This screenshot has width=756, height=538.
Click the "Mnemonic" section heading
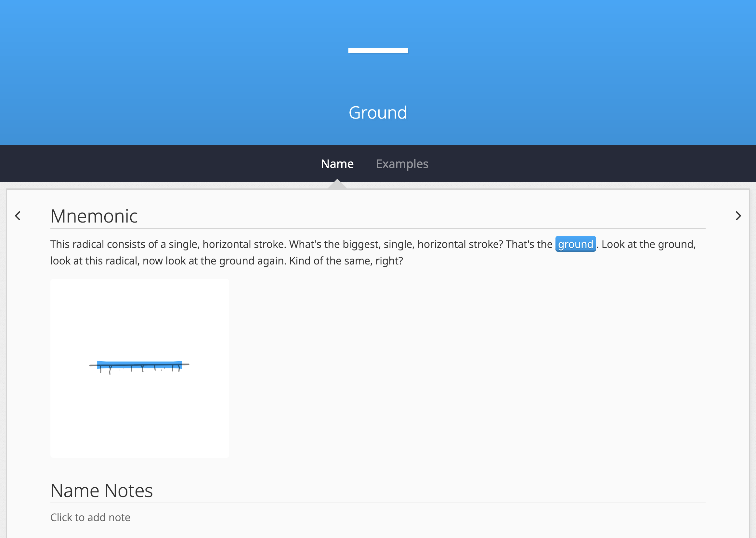(94, 216)
